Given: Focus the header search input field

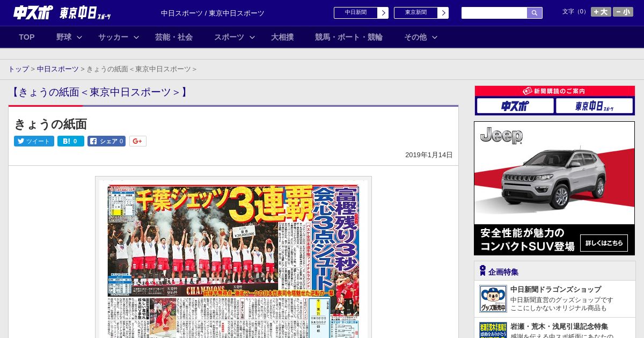Looking at the screenshot, I should click(494, 13).
